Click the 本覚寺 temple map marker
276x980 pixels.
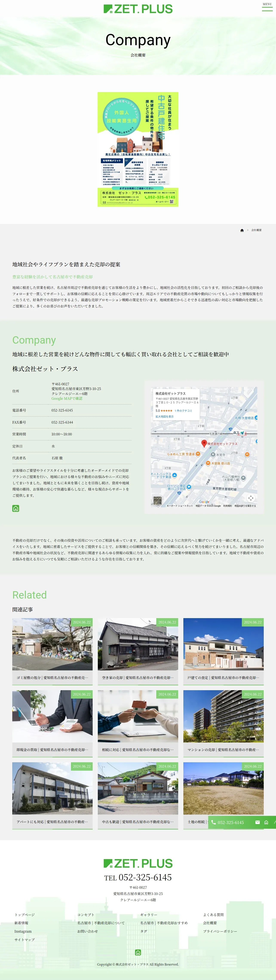[213, 454]
